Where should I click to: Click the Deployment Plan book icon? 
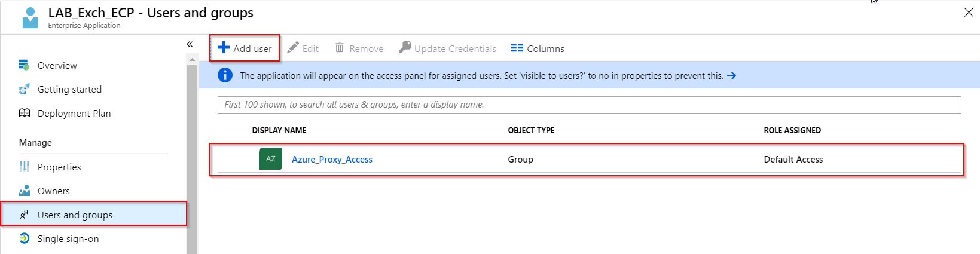click(24, 113)
